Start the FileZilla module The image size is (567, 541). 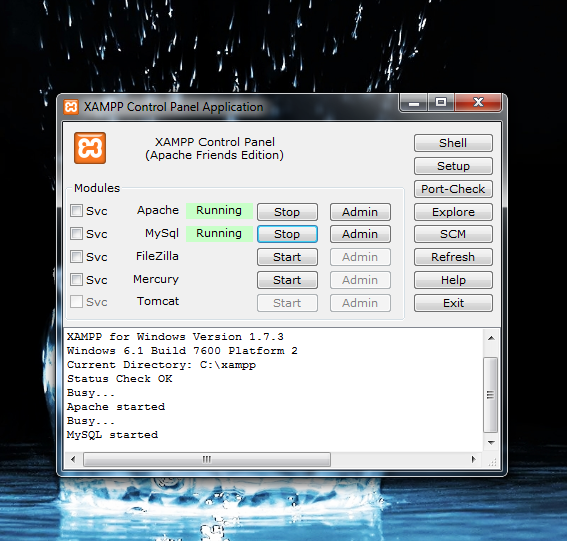[287, 257]
